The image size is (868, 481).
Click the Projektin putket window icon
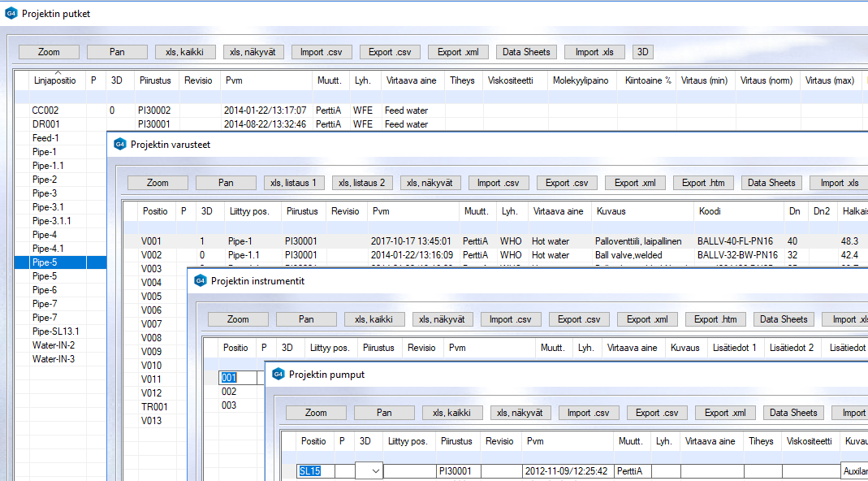pyautogui.click(x=11, y=14)
